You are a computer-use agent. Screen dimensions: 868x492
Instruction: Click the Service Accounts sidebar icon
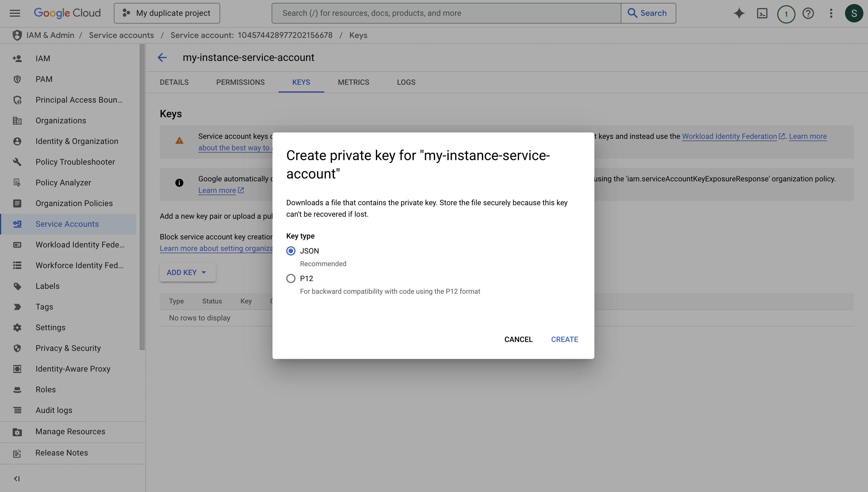[x=17, y=224]
